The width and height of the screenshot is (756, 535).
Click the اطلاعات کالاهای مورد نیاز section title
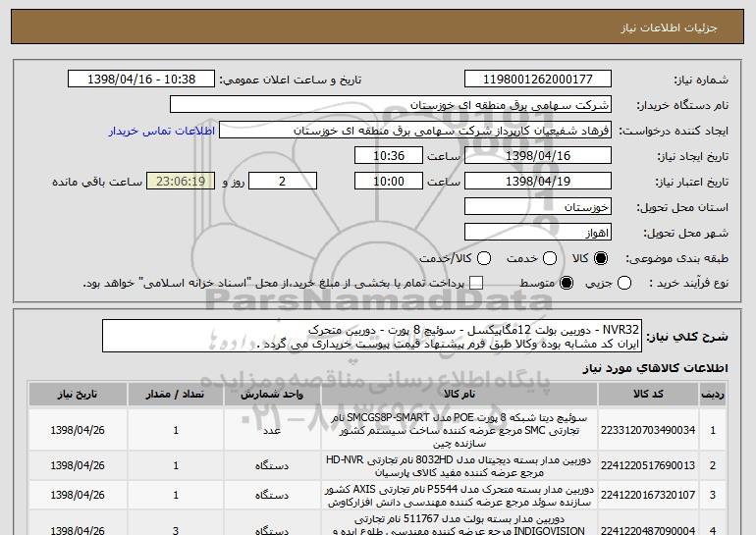point(655,368)
